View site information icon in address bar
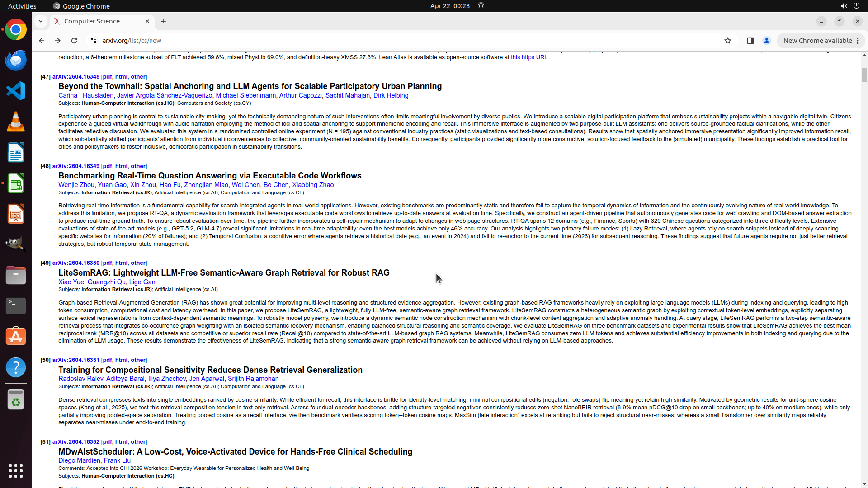The height and width of the screenshot is (488, 868). tap(94, 41)
